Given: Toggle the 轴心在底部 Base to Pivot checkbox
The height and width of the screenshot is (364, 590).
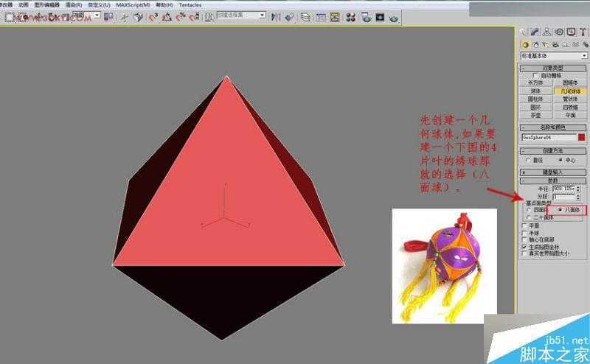Looking at the screenshot, I should [524, 239].
